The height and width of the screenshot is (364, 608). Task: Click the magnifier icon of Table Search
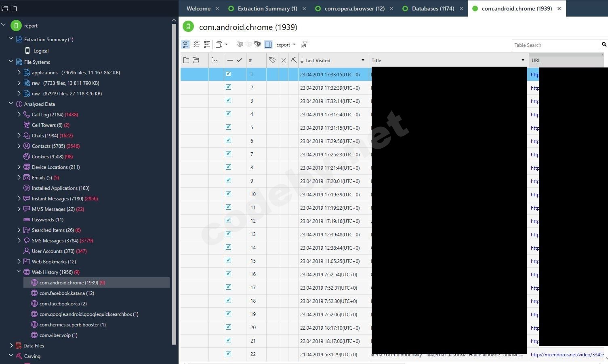604,44
